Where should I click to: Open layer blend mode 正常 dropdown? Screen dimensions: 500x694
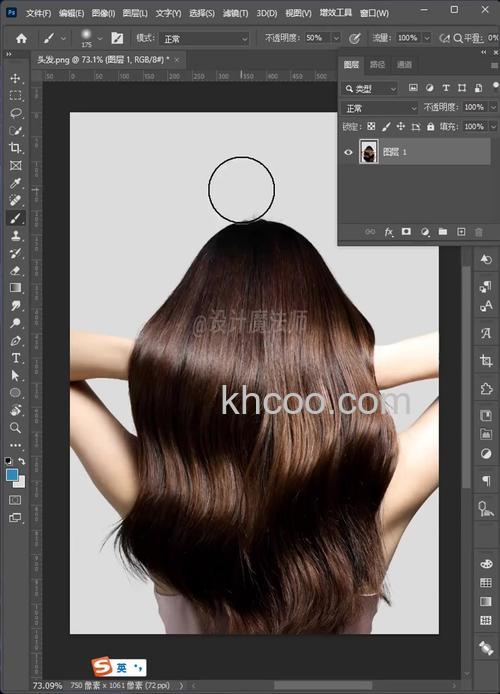[380, 108]
